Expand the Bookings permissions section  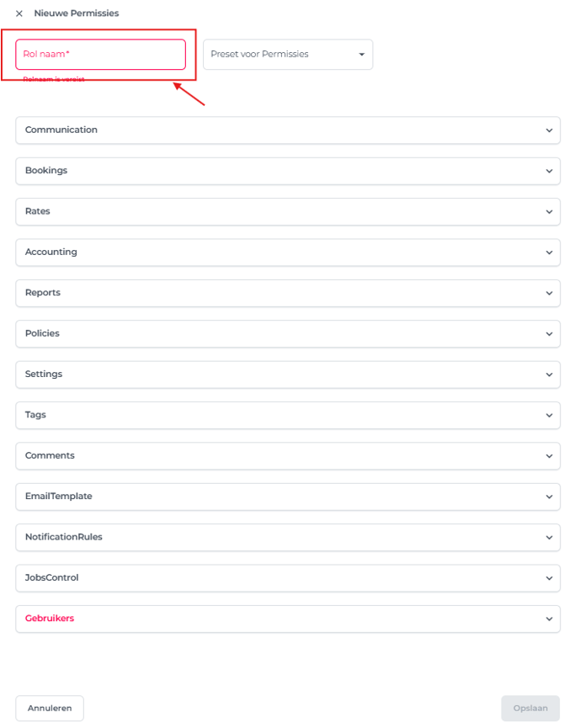(x=287, y=171)
